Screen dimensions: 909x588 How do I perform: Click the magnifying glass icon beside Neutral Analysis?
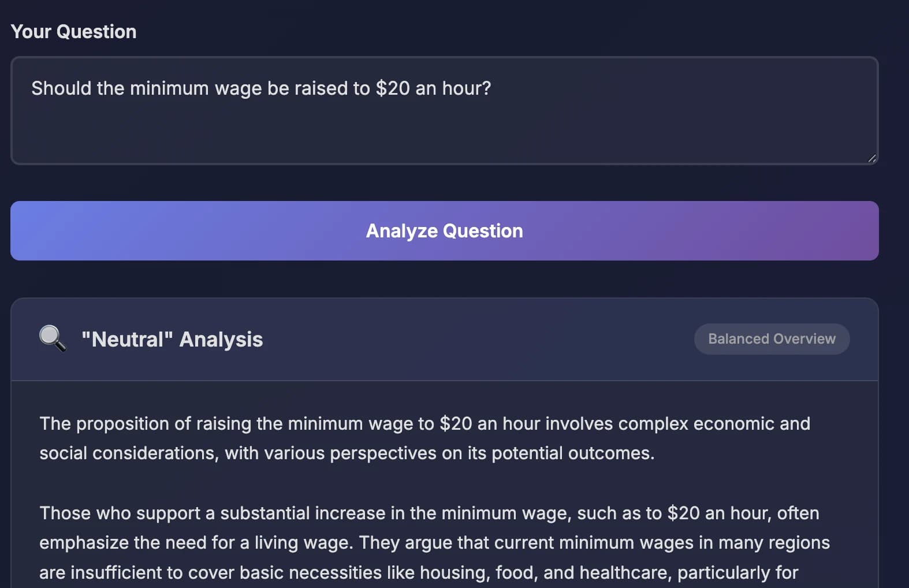point(53,339)
